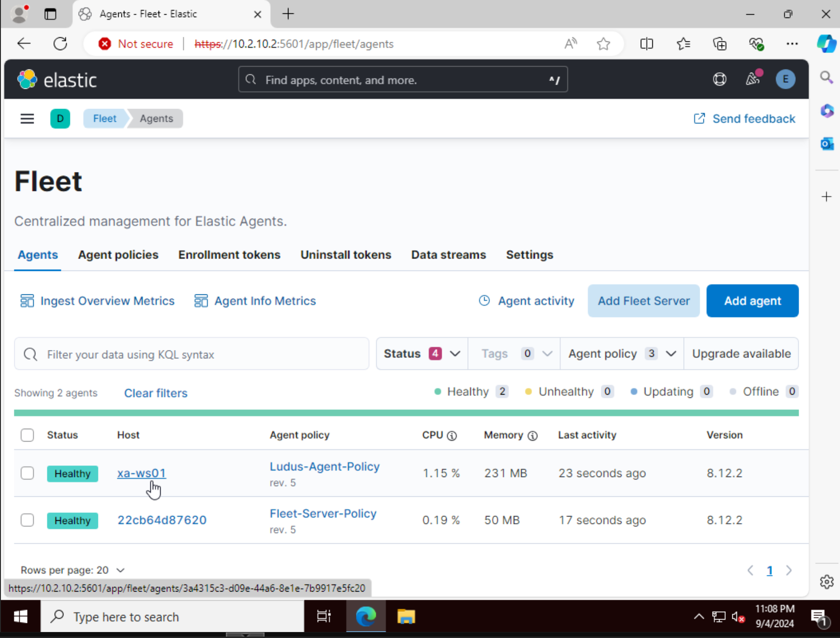This screenshot has width=840, height=638.
Task: Go to pagination page 1
Action: tap(770, 571)
